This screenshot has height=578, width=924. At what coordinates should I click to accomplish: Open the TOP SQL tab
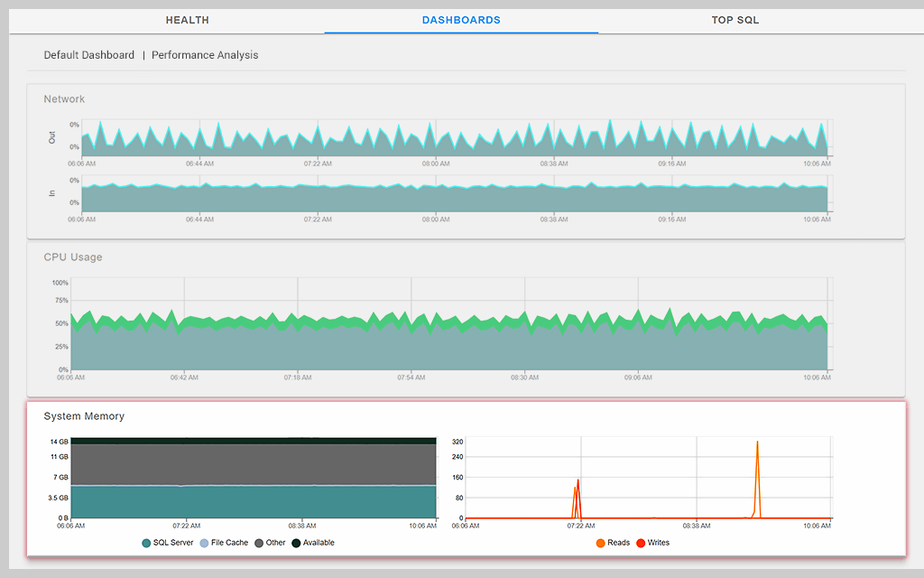pyautogui.click(x=735, y=20)
